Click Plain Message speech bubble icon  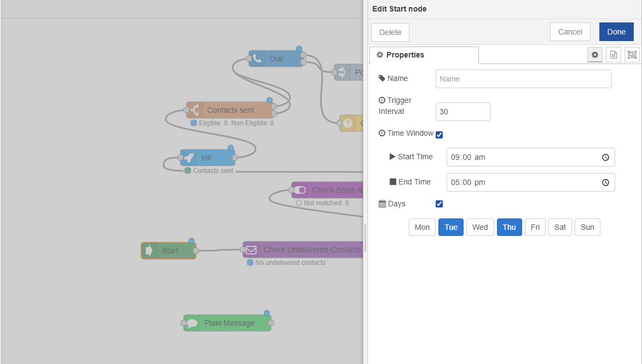pos(192,323)
